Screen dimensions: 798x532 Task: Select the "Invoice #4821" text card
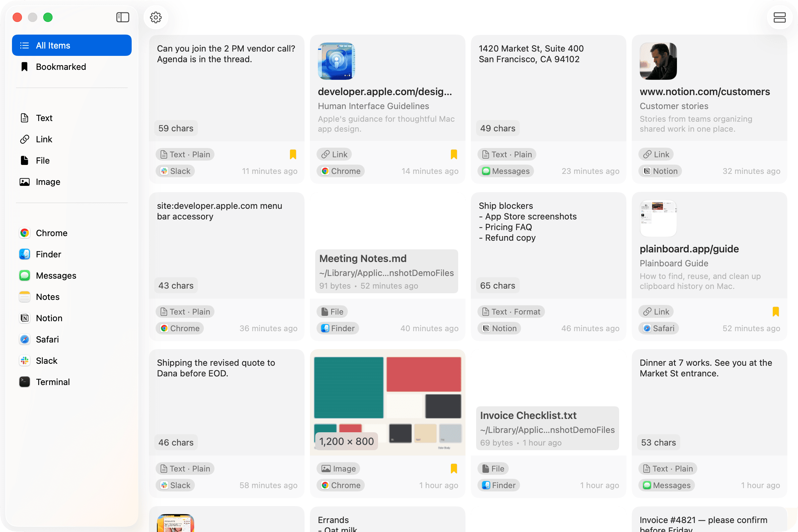[x=709, y=519]
